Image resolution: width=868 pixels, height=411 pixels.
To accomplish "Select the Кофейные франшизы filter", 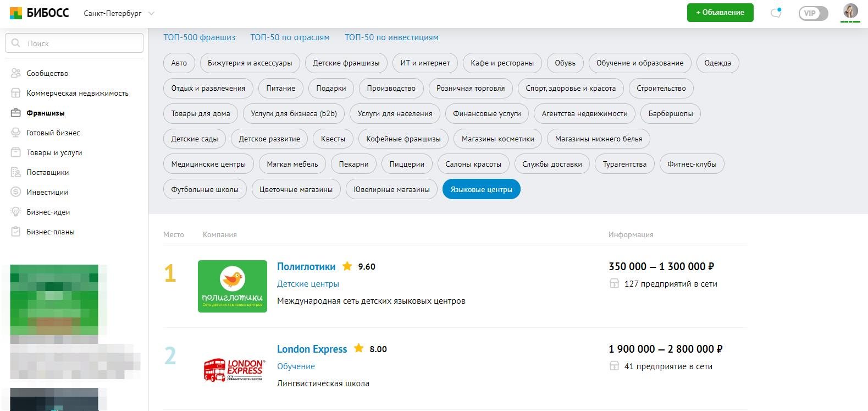I will pos(403,139).
